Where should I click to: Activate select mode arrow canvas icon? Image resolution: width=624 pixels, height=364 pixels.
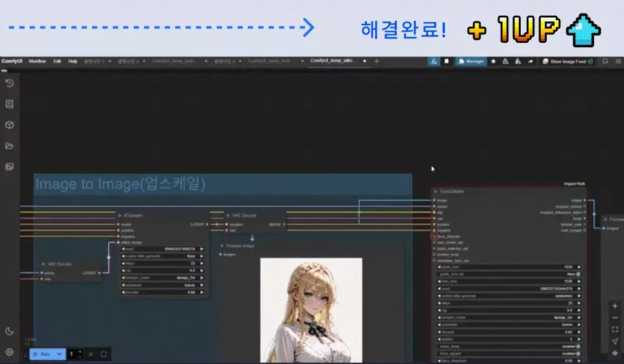615,341
